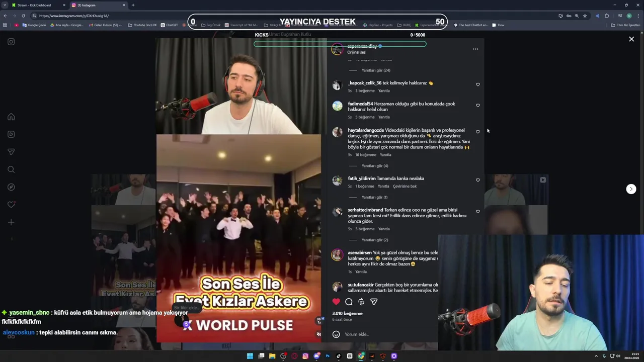The height and width of the screenshot is (362, 644).
Task: Expand 'Yanıtları gör (24)' replies
Action: coord(376,70)
